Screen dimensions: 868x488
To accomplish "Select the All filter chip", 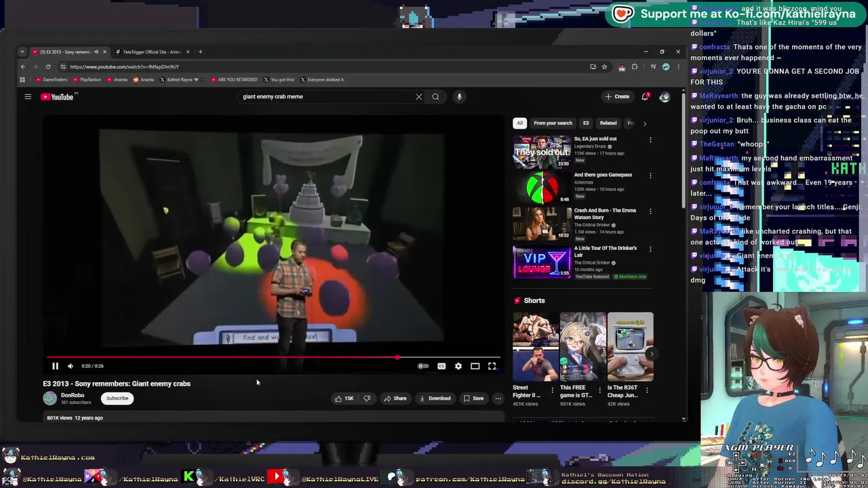I will [519, 123].
